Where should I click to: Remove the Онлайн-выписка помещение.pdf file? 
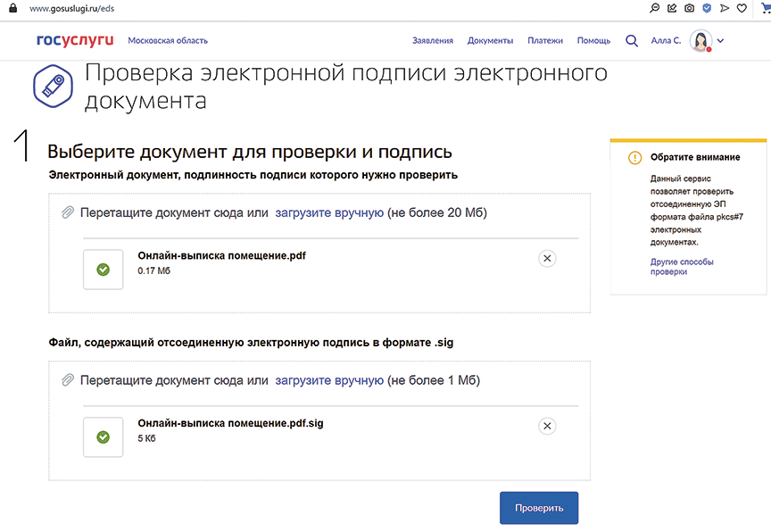coord(548,258)
